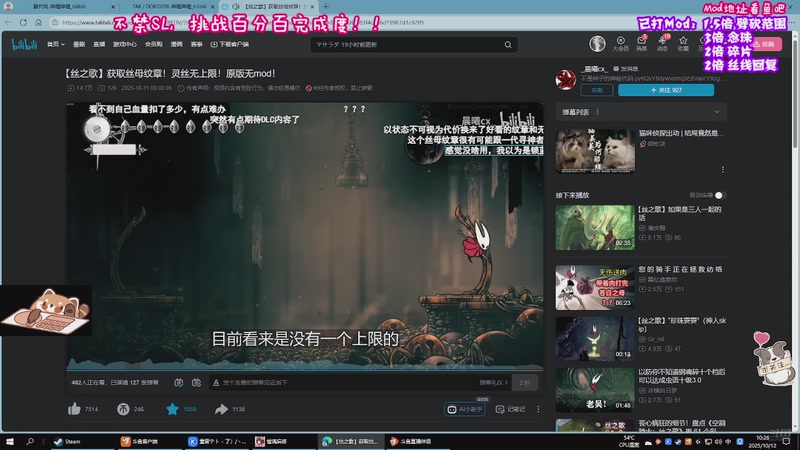Open the 01:48 老吴 recommended video thumbnail
800x450 pixels.
pyautogui.click(x=595, y=390)
